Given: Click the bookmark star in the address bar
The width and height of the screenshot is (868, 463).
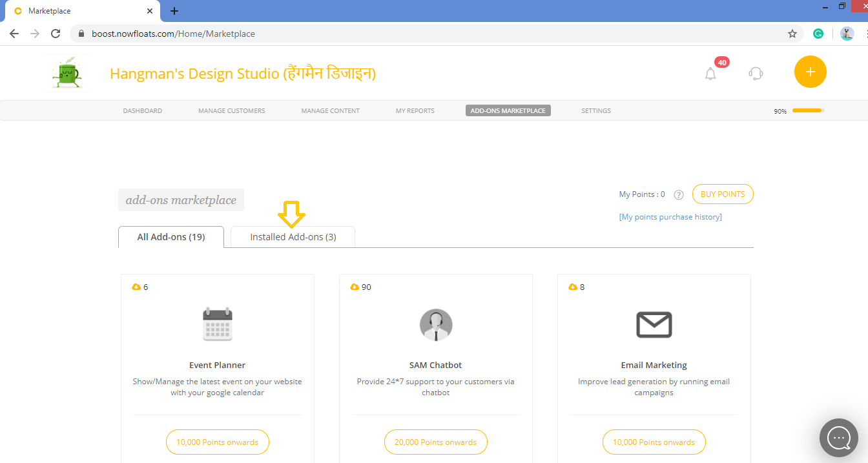Looking at the screenshot, I should tap(792, 33).
